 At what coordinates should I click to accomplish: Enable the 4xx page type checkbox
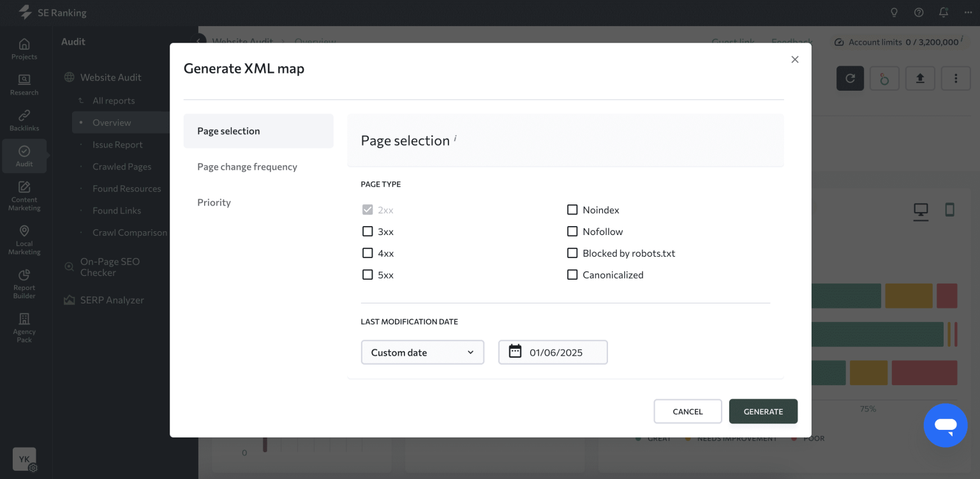tap(367, 253)
